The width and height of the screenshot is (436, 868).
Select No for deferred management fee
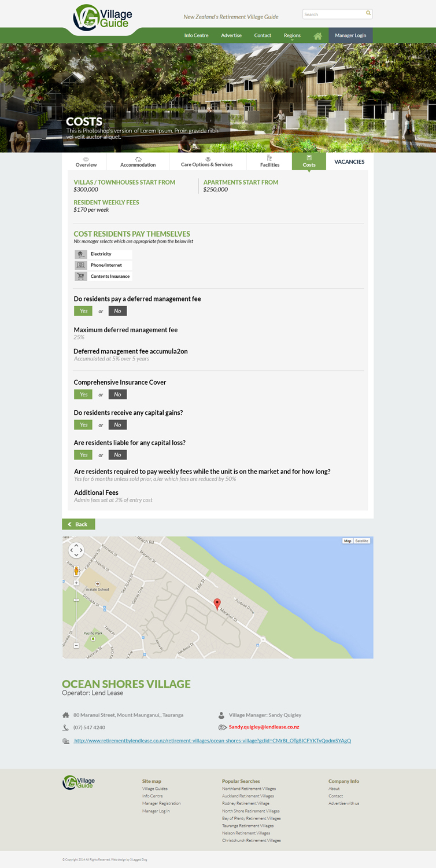(117, 311)
